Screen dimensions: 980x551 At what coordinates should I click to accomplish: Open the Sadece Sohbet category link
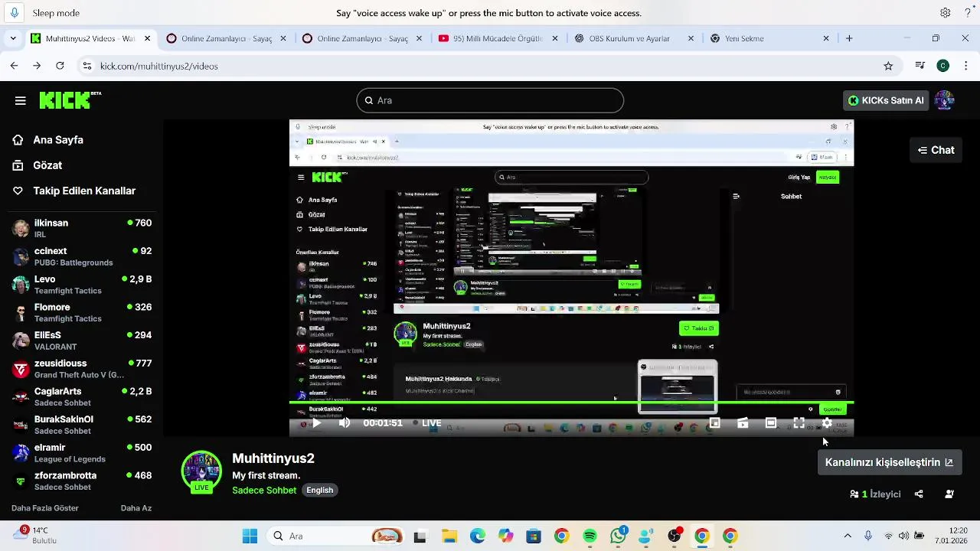pos(264,490)
